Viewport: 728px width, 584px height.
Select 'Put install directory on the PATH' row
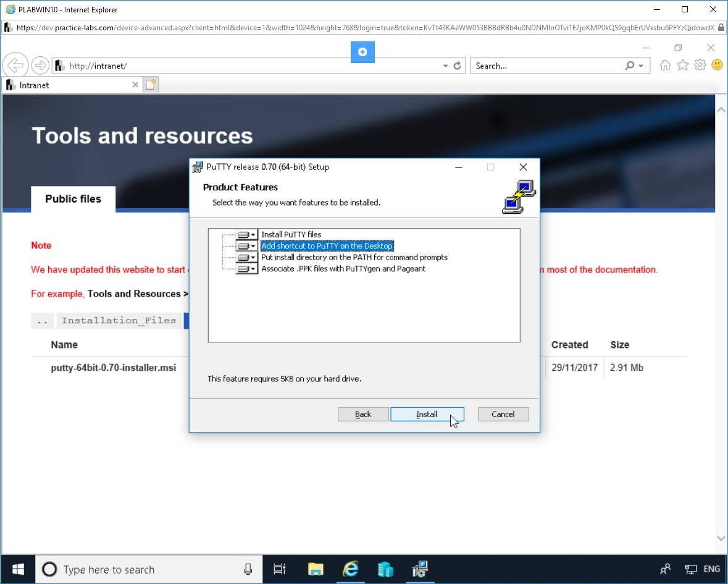pos(354,257)
